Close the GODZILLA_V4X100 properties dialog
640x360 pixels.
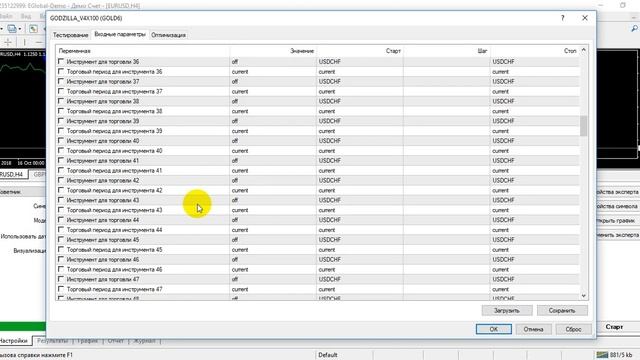(x=585, y=18)
